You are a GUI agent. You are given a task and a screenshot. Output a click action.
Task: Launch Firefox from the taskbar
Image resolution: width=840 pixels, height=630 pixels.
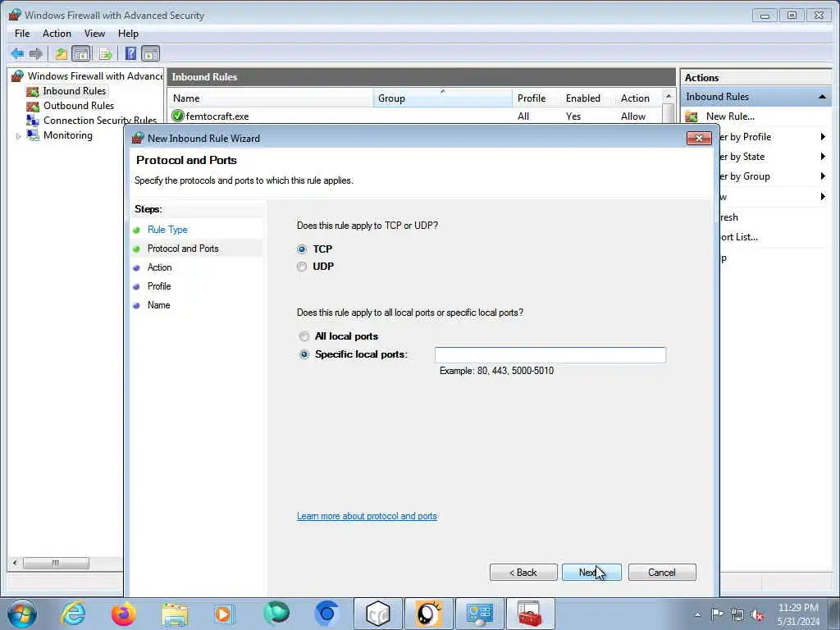click(123, 614)
